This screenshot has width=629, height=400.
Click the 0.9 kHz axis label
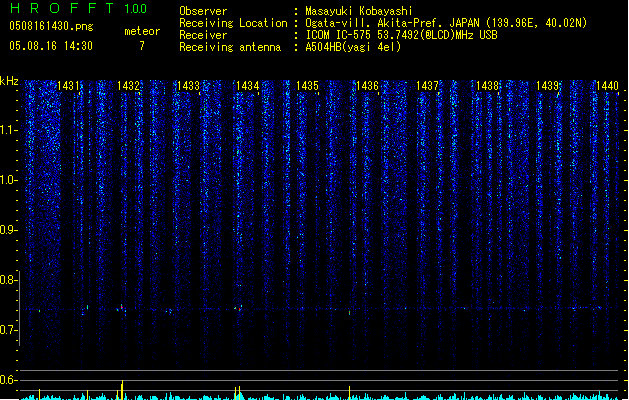(8, 230)
